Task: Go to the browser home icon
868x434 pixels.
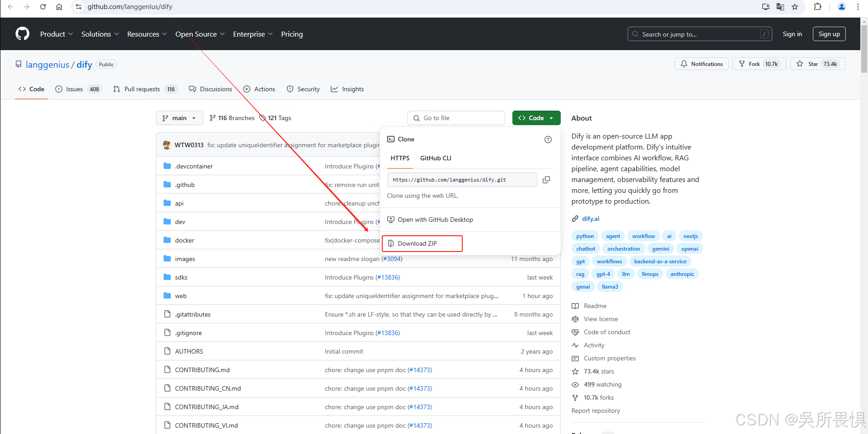Action: pos(59,7)
